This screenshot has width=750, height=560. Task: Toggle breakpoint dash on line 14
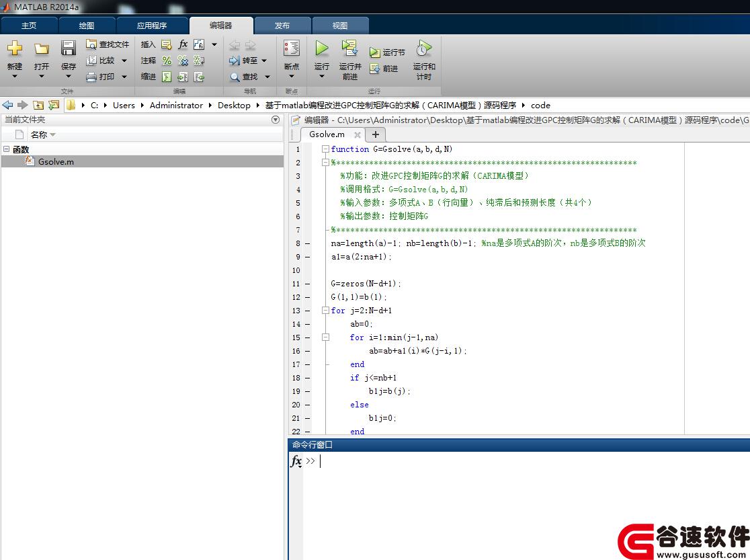308,324
